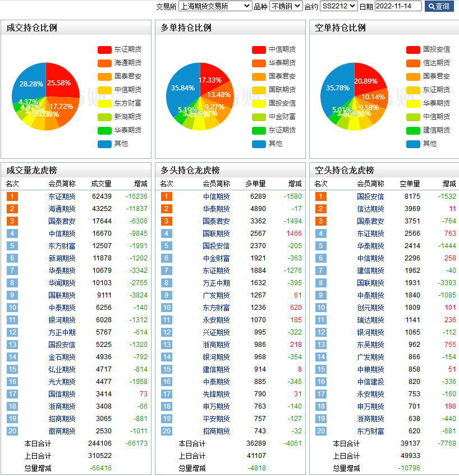Click orange 海通期货 legend swatch
This screenshot has height=476, width=459.
104,63
